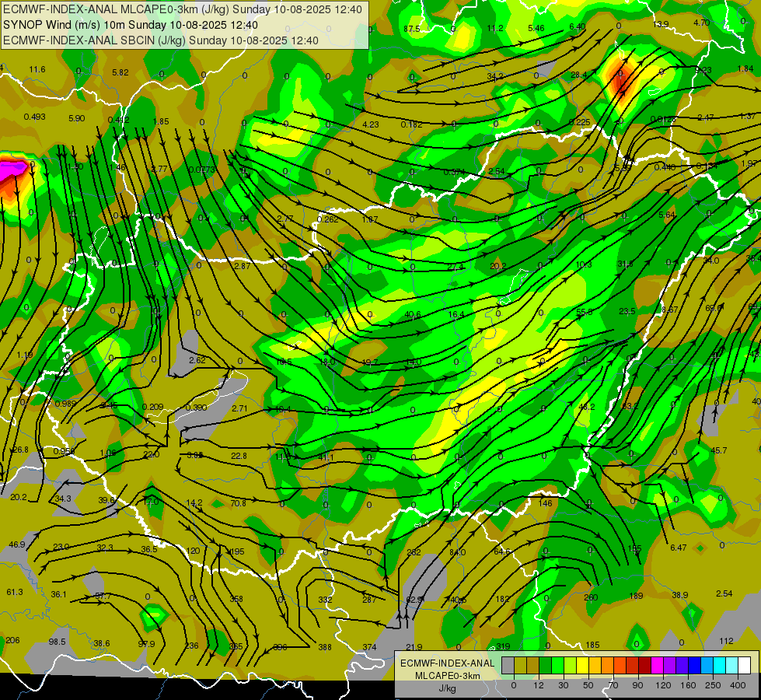Click the map value 236

point(192,646)
